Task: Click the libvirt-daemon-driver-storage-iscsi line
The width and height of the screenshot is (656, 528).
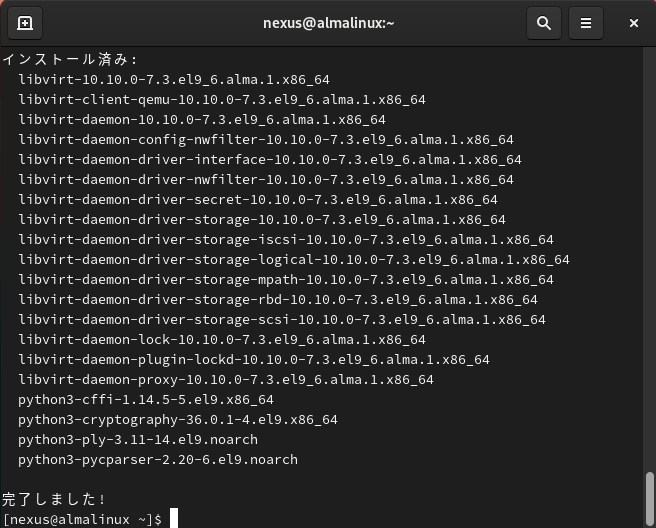Action: pyautogui.click(x=285, y=240)
